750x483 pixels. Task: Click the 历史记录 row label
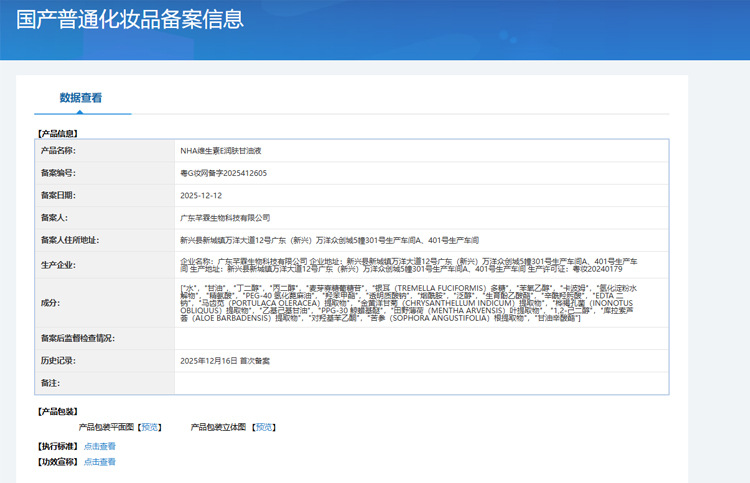pos(58,361)
